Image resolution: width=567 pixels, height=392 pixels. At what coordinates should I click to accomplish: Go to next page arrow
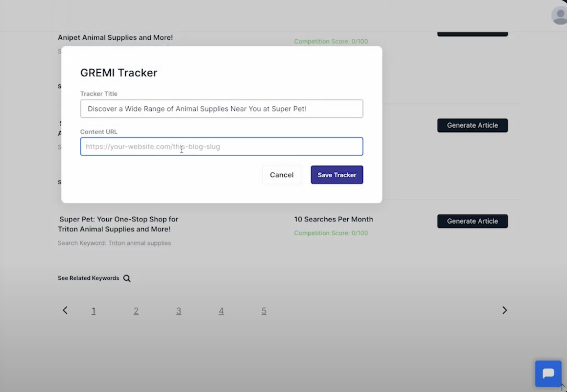[x=505, y=310]
